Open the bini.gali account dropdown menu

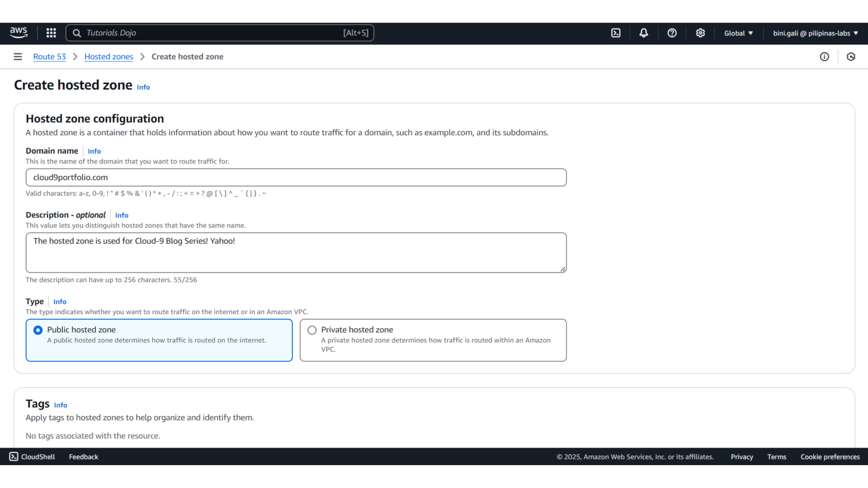click(815, 33)
